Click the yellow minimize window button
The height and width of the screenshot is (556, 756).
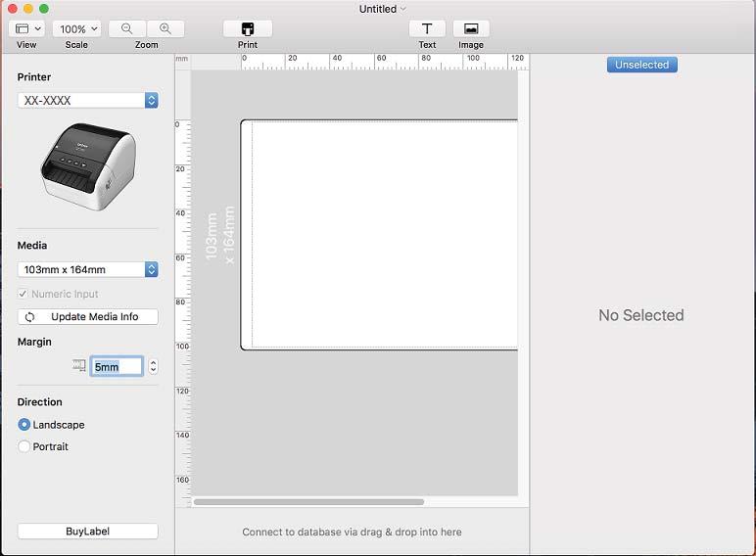pos(28,9)
